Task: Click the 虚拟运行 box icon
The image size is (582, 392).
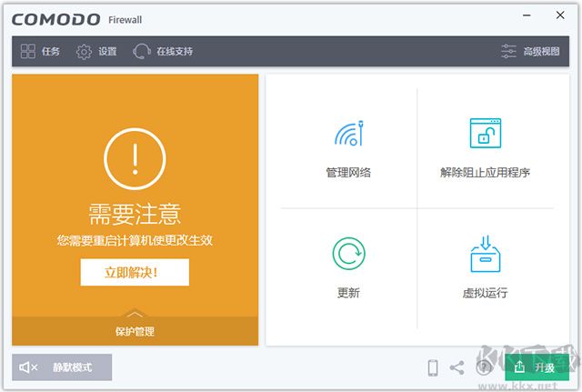Action: [486, 254]
